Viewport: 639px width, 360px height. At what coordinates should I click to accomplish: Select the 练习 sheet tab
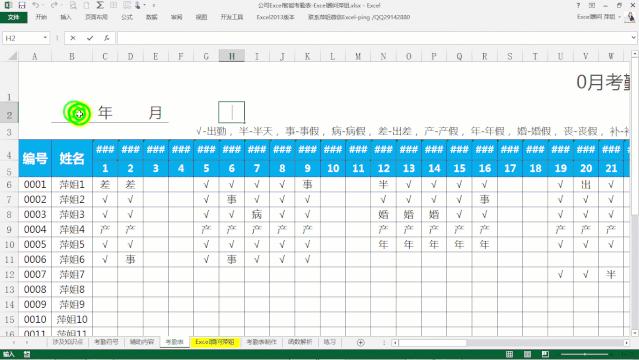pyautogui.click(x=330, y=342)
